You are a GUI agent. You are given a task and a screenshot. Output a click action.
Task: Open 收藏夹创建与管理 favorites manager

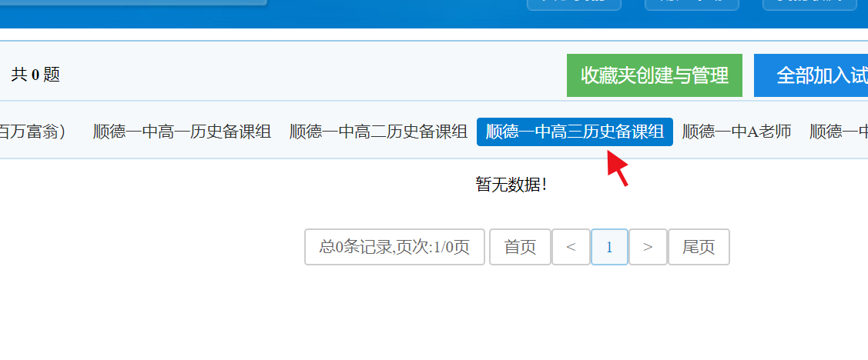(654, 75)
